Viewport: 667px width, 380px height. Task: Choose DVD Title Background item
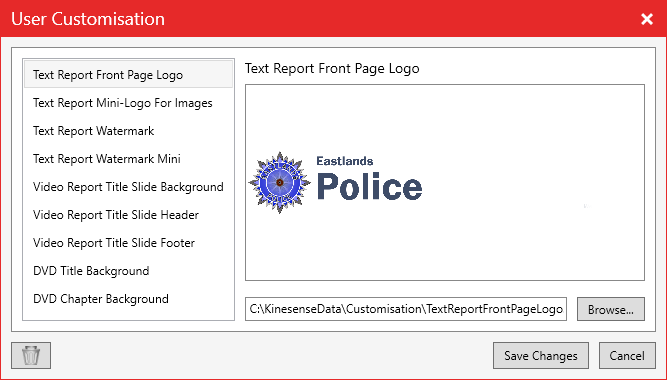[x=128, y=271]
